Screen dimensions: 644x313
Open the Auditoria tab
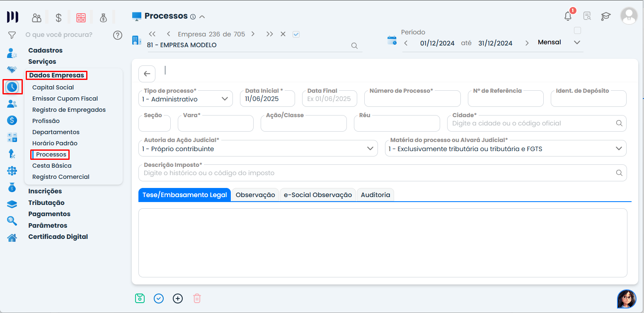click(375, 195)
